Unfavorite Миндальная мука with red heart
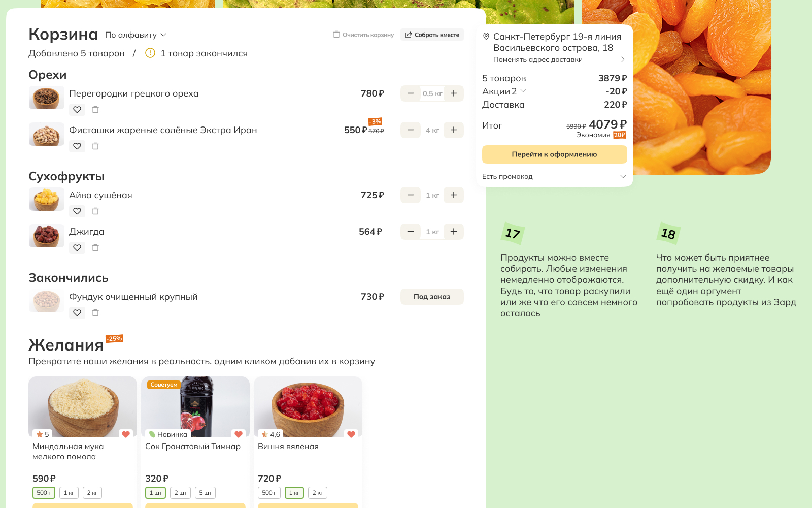 click(x=126, y=434)
